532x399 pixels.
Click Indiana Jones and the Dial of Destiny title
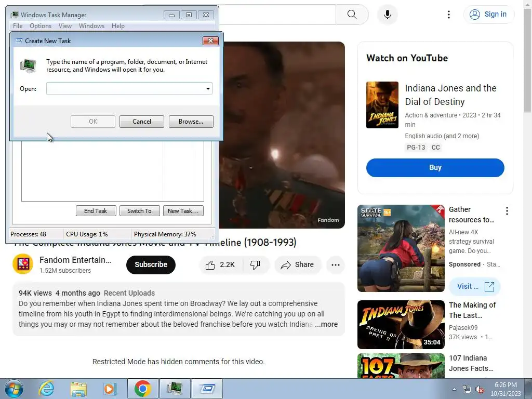tap(450, 95)
